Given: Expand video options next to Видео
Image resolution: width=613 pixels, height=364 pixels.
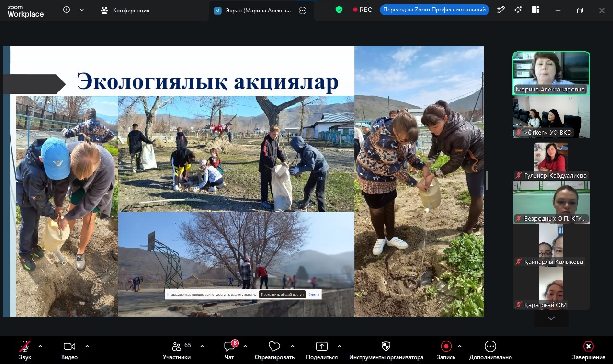Looking at the screenshot, I should 87,346.
